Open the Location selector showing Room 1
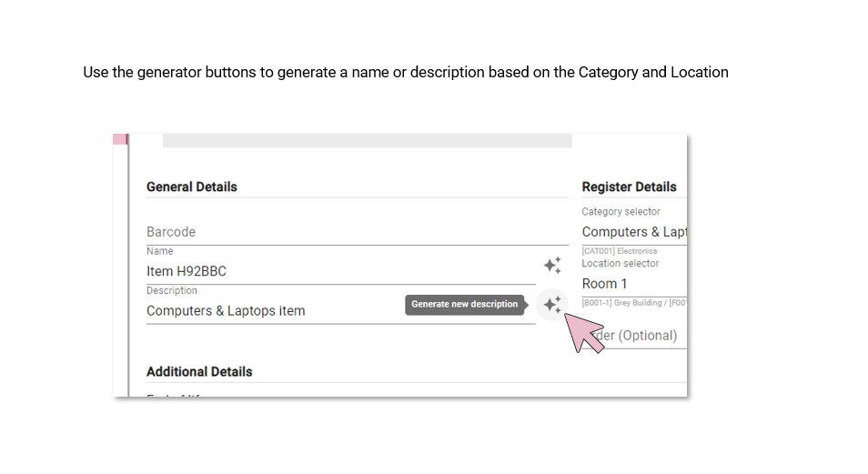868x474 pixels. (634, 284)
